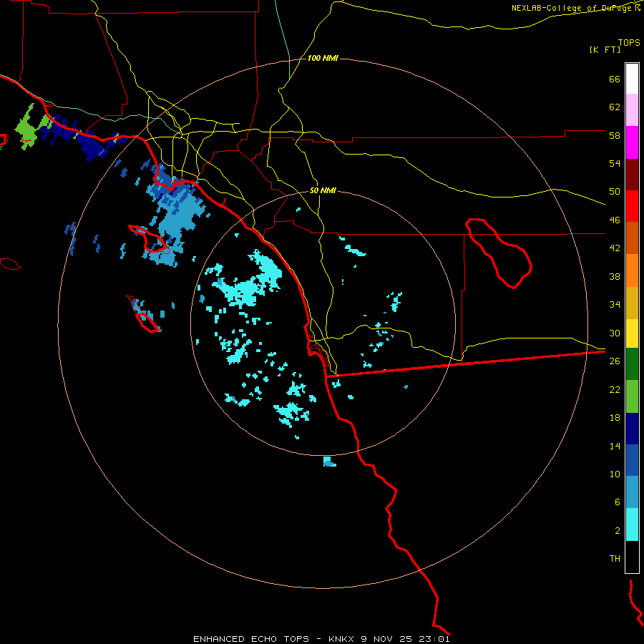Pick the maroon legend swatch
This screenshot has height=644, width=644.
[632, 175]
